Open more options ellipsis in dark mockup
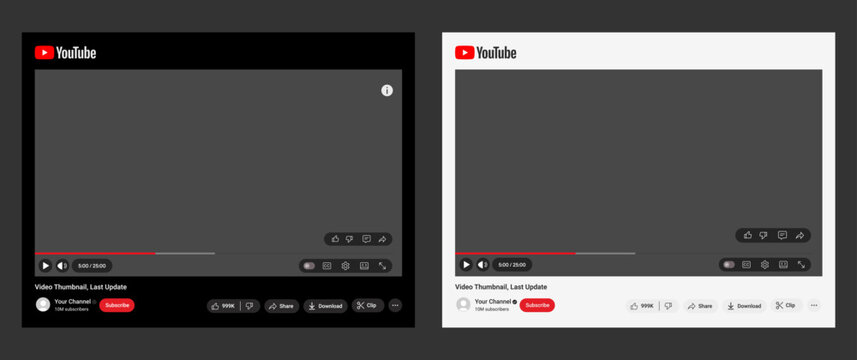This screenshot has height=360, width=857. coord(395,305)
